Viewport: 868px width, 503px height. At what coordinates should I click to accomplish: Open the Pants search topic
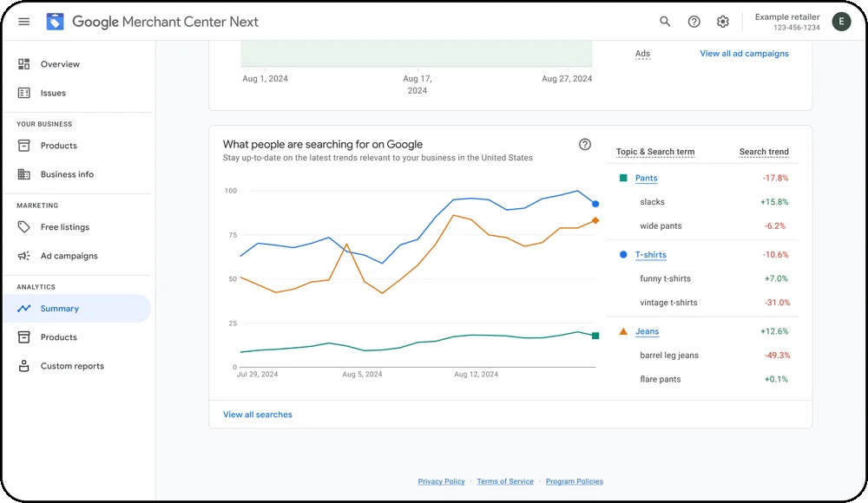click(x=647, y=178)
